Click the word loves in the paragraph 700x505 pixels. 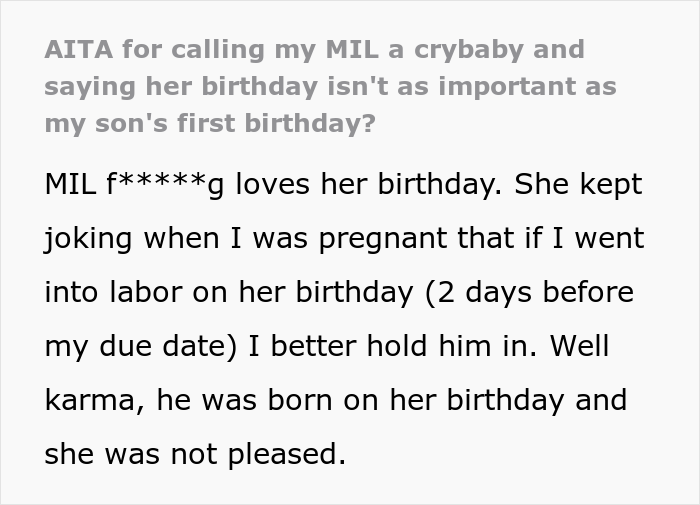coord(271,185)
